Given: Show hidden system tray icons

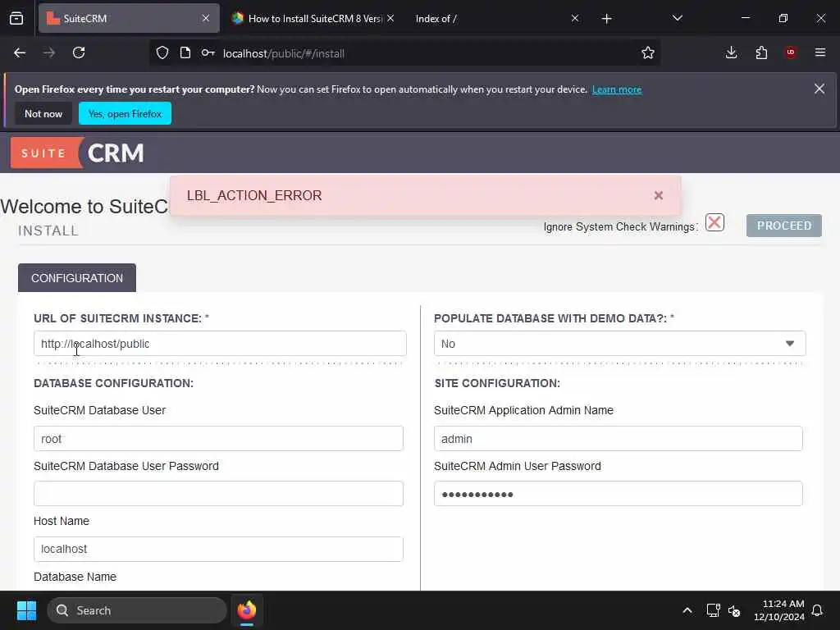Looking at the screenshot, I should [x=687, y=610].
